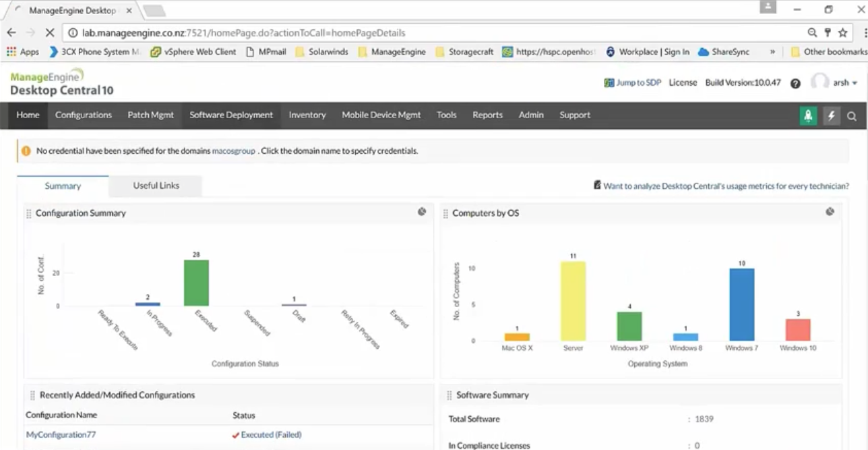Screen dimensions: 868x450
Task: Grab the Configuration Summary drag handle icon
Action: pyautogui.click(x=29, y=213)
